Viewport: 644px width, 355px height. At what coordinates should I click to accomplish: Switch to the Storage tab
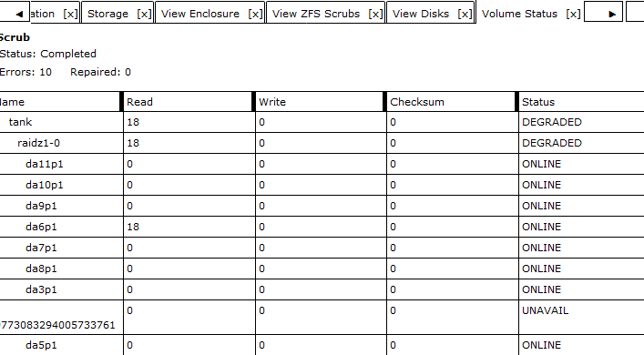(x=108, y=14)
